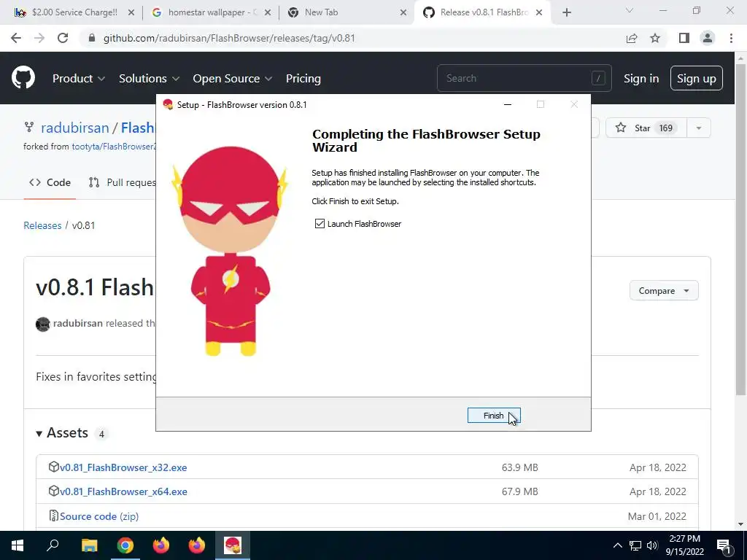Bookmark this page with the star icon
This screenshot has height=560, width=747.
tap(655, 38)
